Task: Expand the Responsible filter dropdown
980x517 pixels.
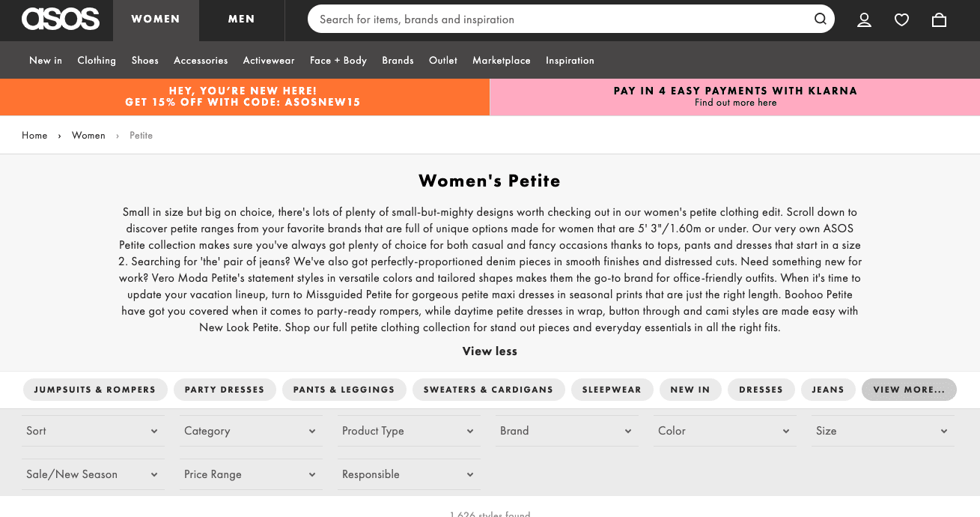Action: [x=409, y=474]
